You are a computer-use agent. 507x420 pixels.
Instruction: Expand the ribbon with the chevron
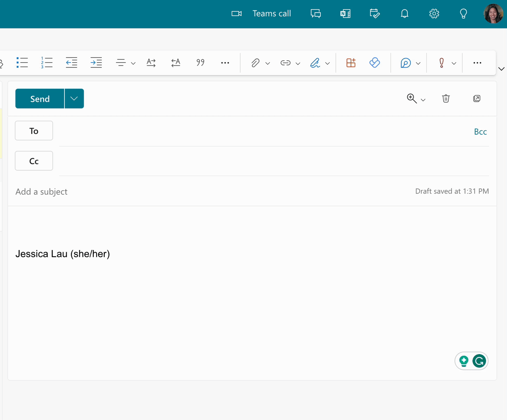pyautogui.click(x=501, y=69)
